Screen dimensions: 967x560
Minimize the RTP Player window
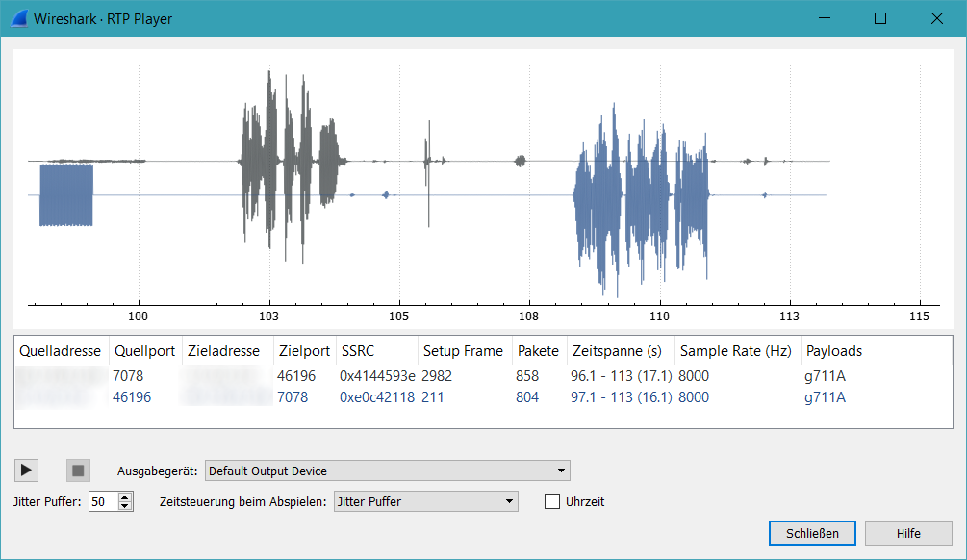tap(825, 18)
